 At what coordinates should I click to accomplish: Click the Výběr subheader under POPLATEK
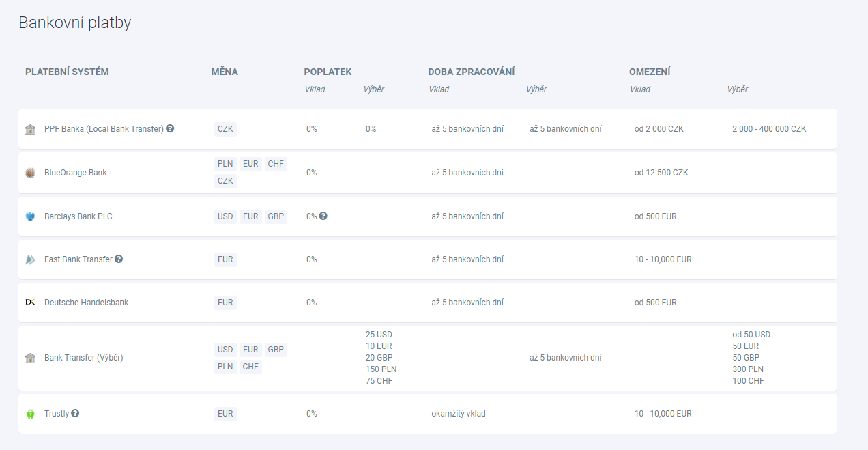point(374,89)
